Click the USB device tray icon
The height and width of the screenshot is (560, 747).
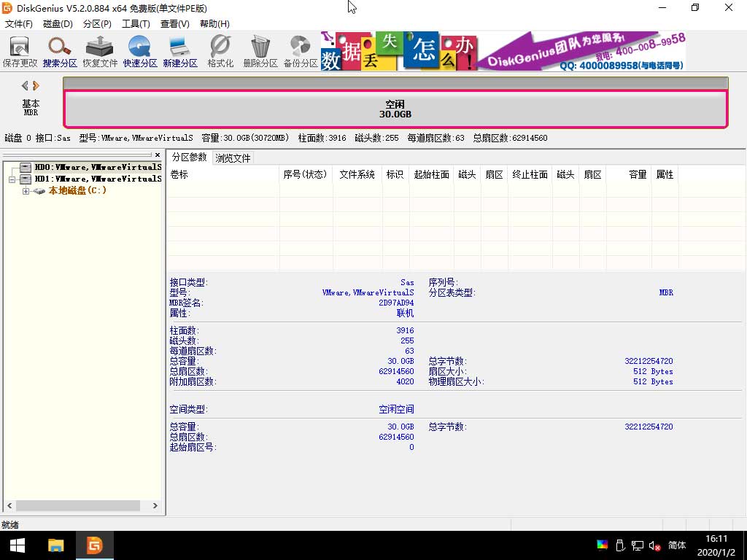[620, 545]
